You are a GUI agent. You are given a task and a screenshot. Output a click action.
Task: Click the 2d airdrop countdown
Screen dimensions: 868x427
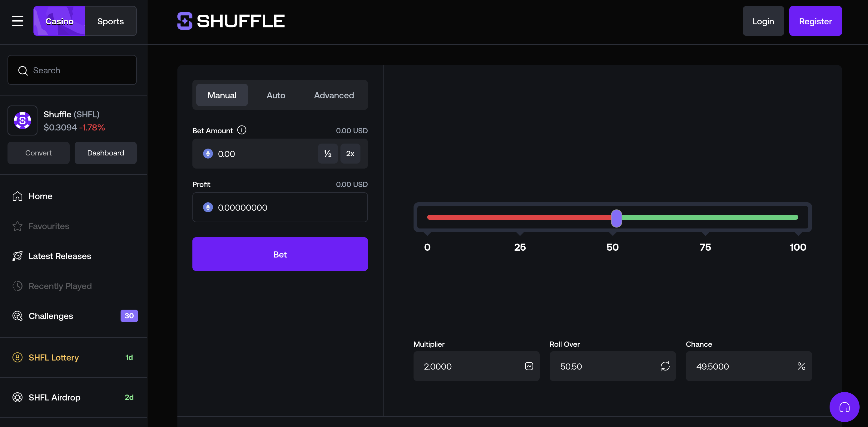click(129, 397)
